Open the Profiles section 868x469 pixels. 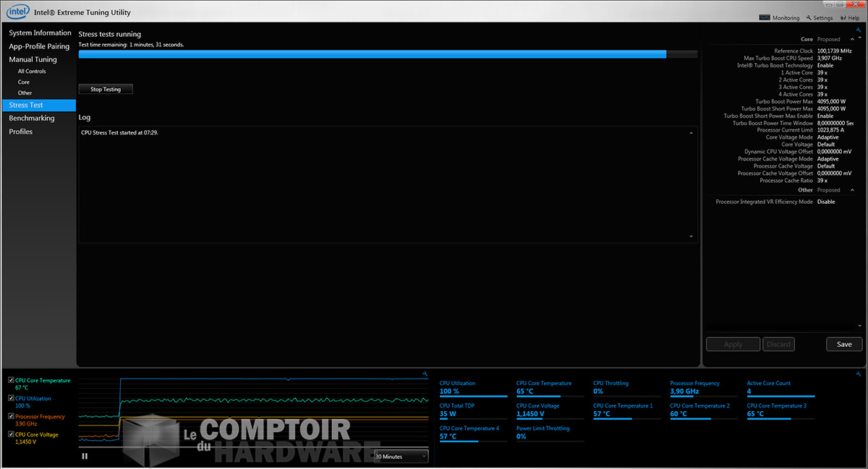click(x=21, y=132)
